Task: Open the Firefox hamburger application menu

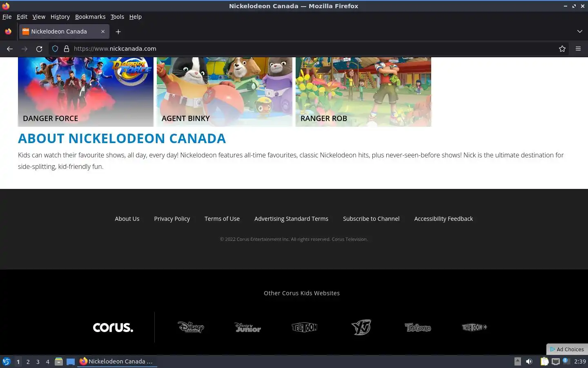Action: click(578, 49)
